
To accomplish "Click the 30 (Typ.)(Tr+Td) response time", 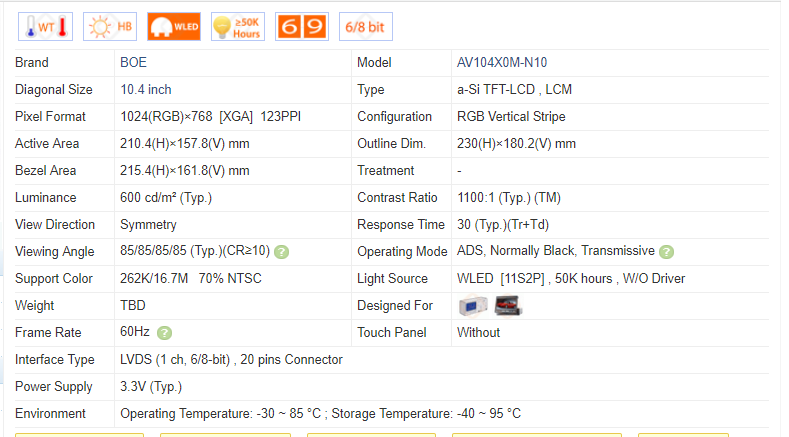I will 503,225.
